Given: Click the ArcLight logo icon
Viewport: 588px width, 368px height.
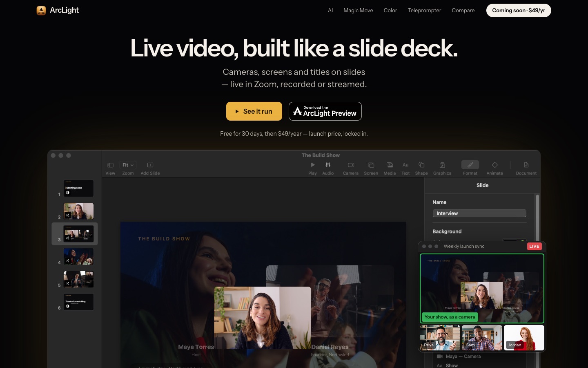Looking at the screenshot, I should point(41,10).
